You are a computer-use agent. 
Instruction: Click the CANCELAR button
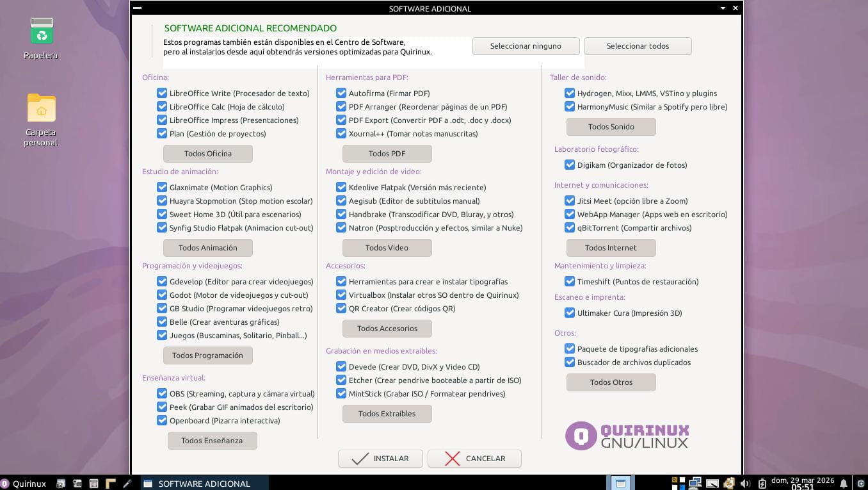474,459
